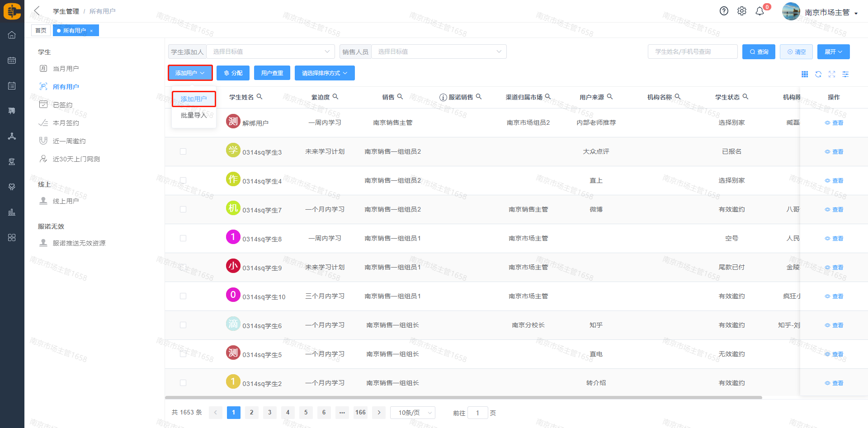Open the 10条/页 page size dropdown
The width and height of the screenshot is (868, 428).
(x=413, y=413)
